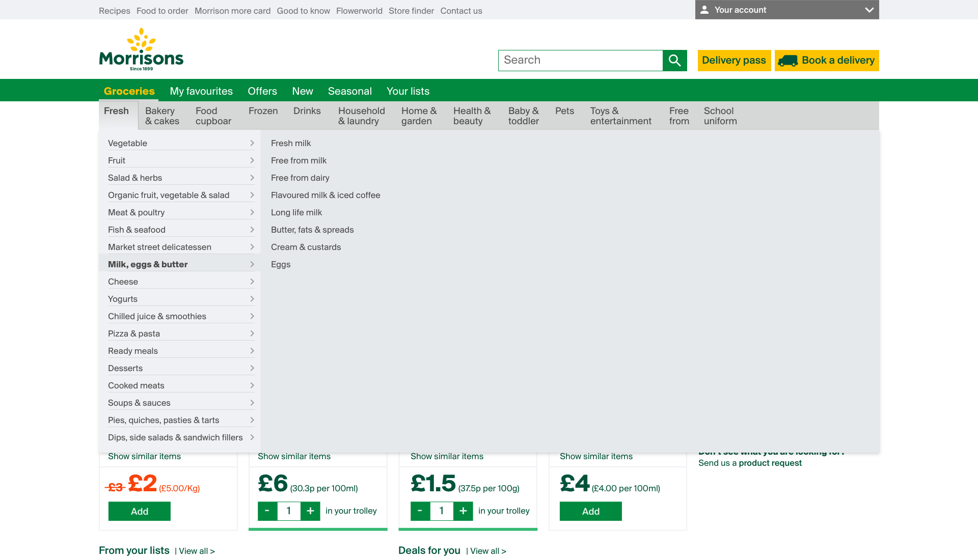Viewport: 978px width, 560px height.
Task: Select Food cupboard category
Action: coord(213,116)
